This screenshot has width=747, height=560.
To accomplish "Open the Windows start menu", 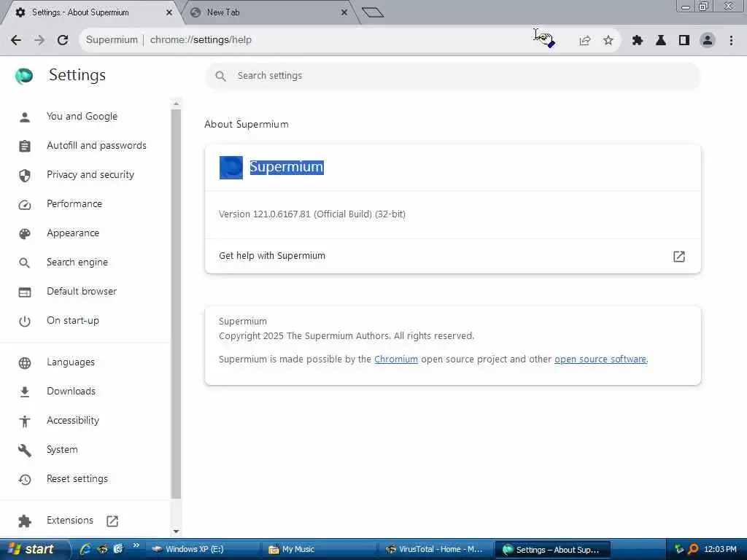I will pos(34,550).
